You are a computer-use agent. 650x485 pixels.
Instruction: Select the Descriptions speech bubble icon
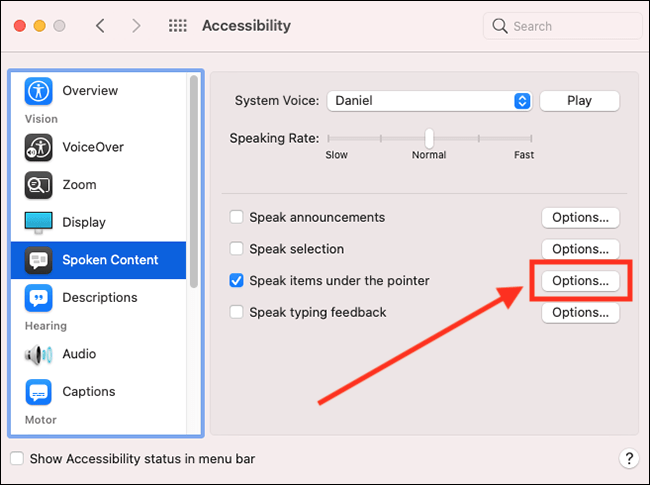[39, 298]
